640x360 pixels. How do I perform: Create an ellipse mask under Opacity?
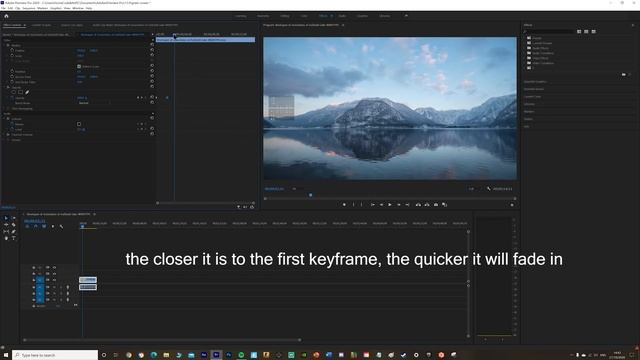point(14,92)
